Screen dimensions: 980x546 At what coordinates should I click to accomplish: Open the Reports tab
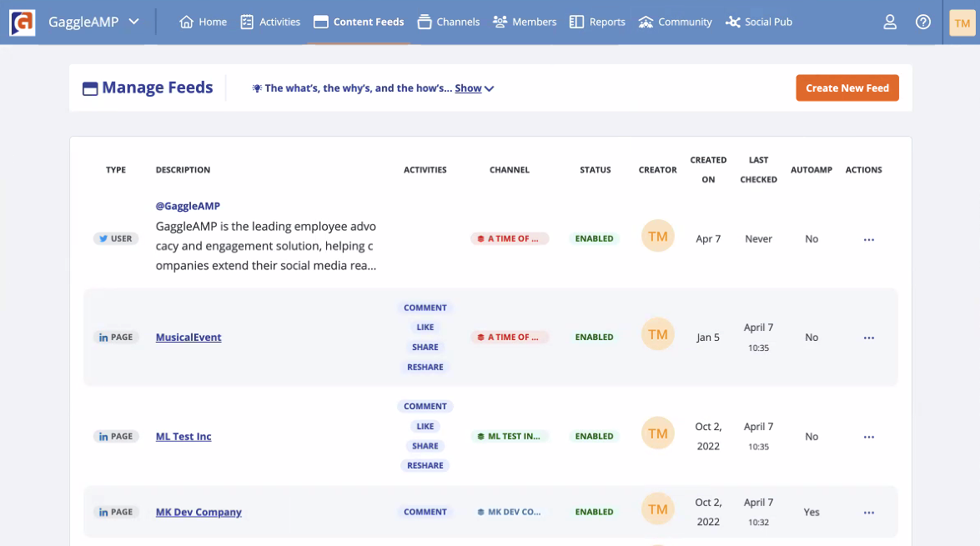pyautogui.click(x=597, y=22)
